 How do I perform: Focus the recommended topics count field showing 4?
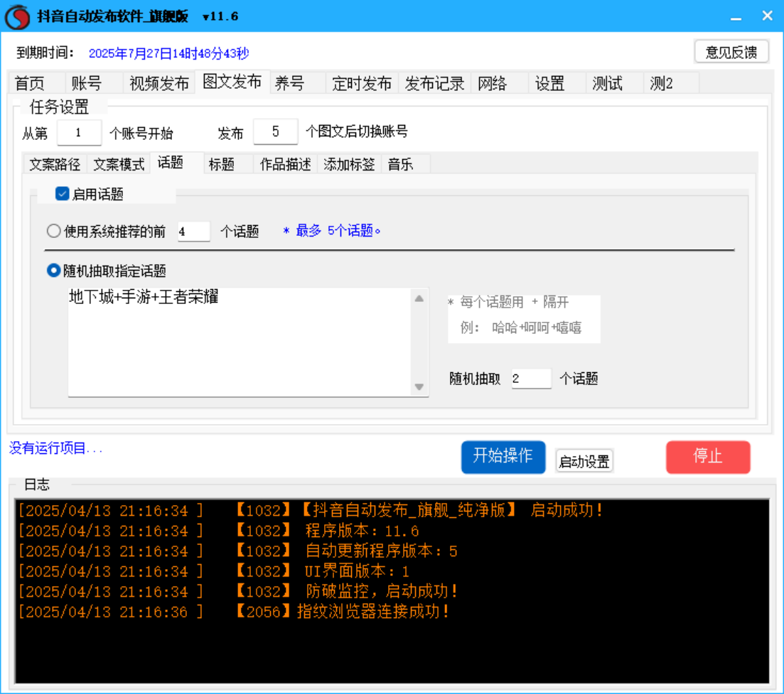[194, 232]
